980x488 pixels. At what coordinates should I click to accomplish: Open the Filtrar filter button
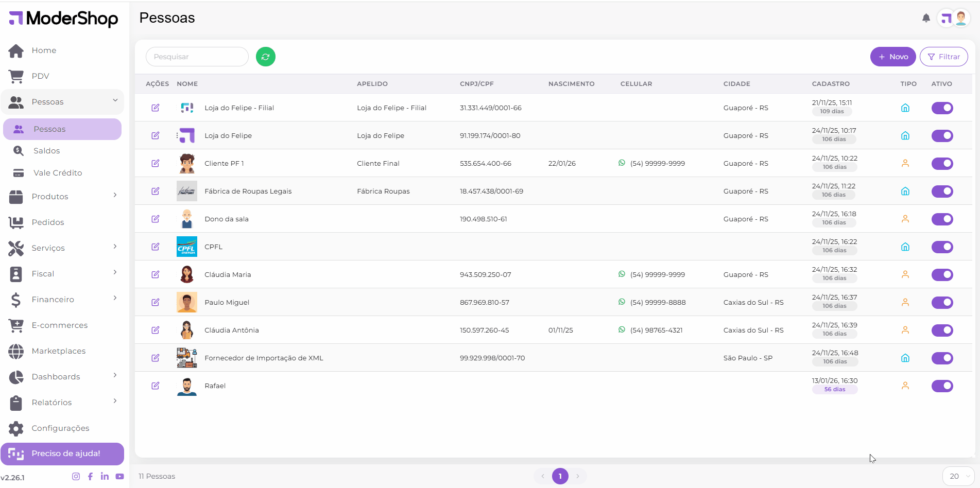pyautogui.click(x=943, y=57)
